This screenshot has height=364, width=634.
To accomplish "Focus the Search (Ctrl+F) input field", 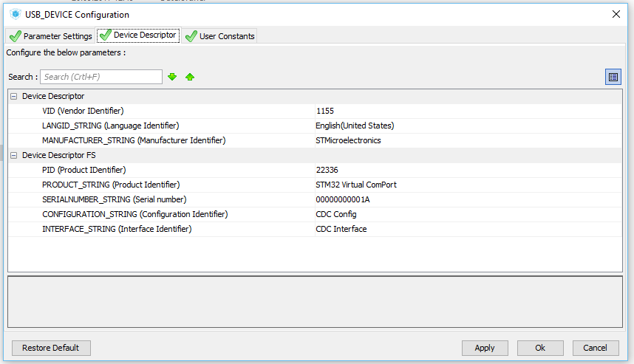I will [x=101, y=77].
